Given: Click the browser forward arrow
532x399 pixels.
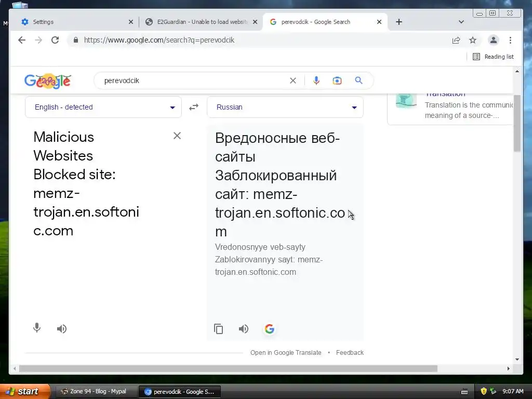Looking at the screenshot, I should [38, 40].
